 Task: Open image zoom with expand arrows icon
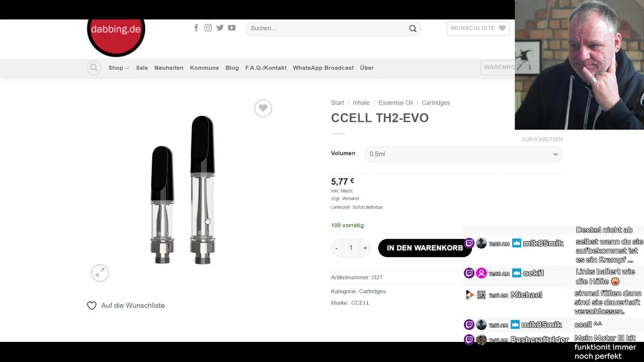[x=100, y=273]
